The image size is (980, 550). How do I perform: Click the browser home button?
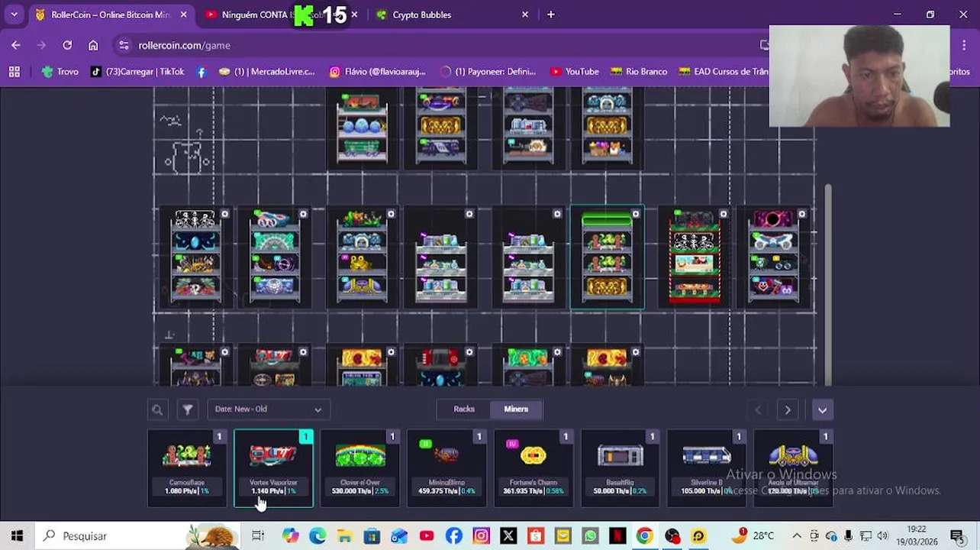tap(93, 45)
